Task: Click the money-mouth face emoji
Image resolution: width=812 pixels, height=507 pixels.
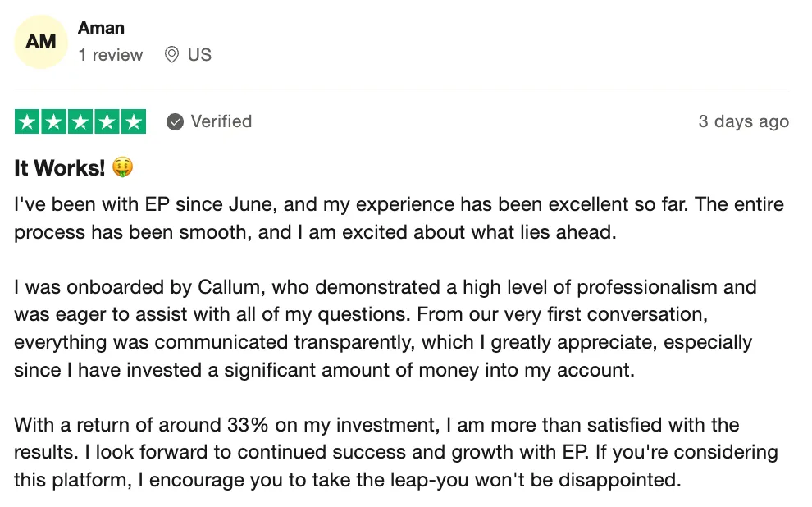Action: (x=123, y=167)
